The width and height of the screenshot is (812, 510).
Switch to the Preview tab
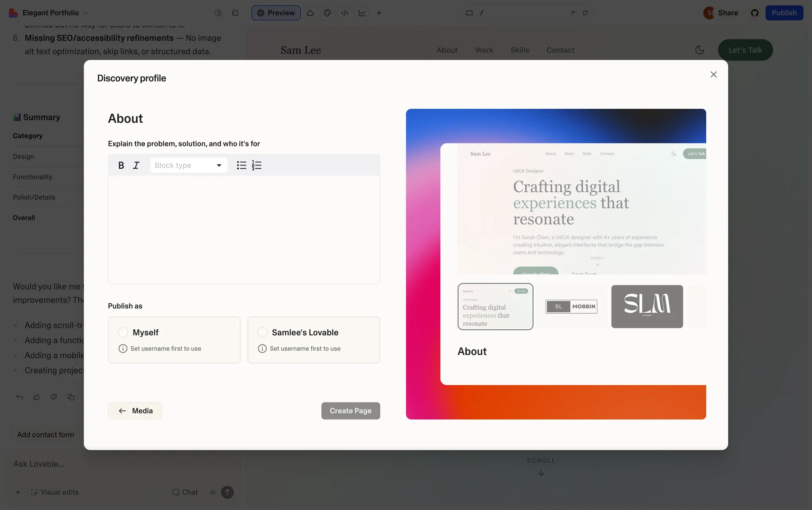276,13
